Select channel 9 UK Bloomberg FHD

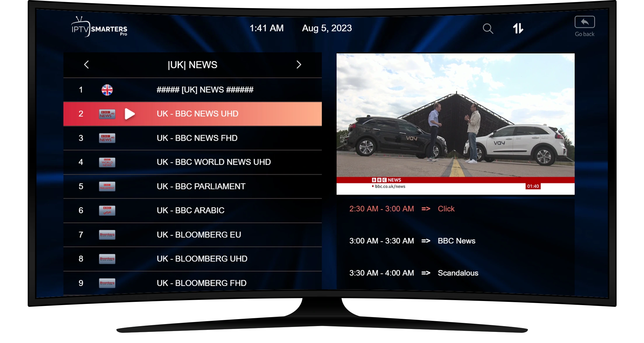pos(192,283)
